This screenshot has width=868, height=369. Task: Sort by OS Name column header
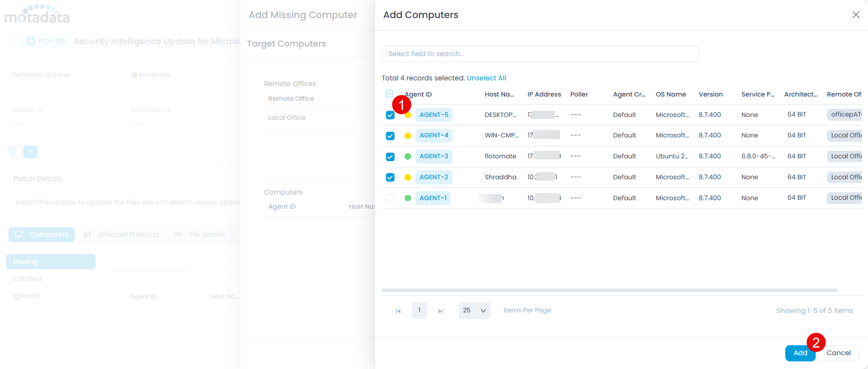click(x=671, y=94)
